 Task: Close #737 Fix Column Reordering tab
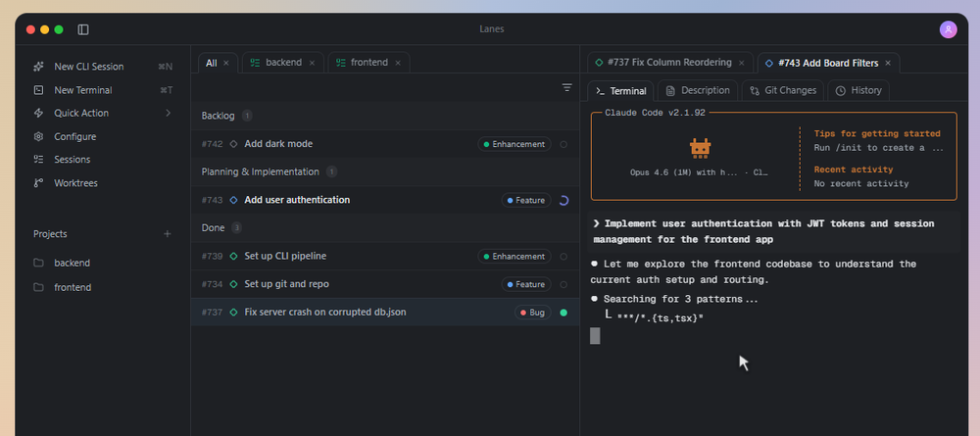(x=742, y=63)
